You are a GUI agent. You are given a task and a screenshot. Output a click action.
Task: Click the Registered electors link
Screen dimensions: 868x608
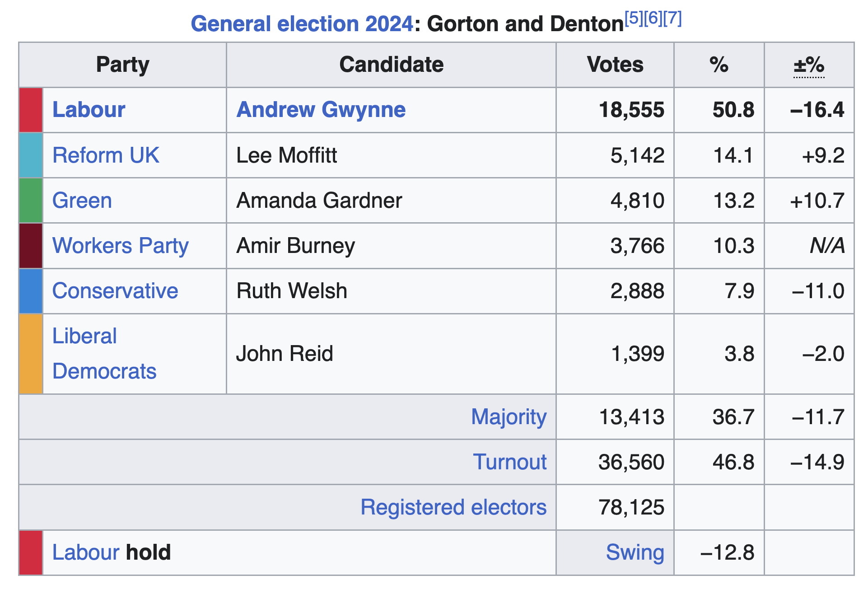453,507
